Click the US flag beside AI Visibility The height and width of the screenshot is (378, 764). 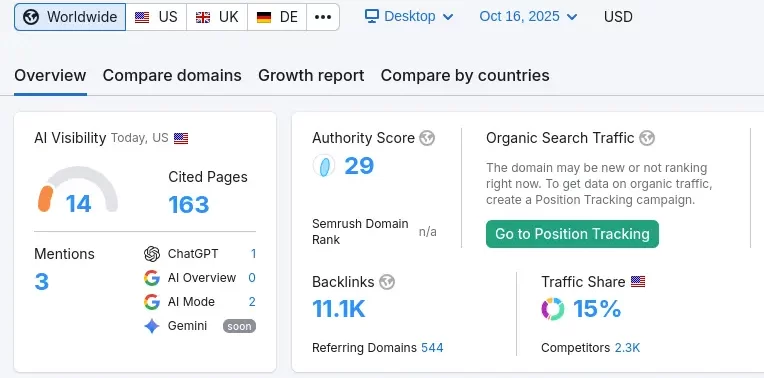tap(181, 138)
